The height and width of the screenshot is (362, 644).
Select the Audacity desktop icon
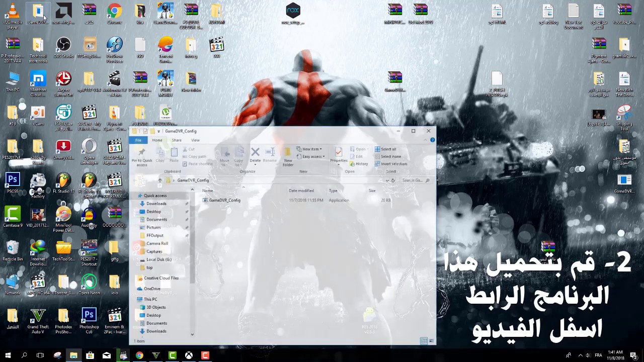click(89, 217)
